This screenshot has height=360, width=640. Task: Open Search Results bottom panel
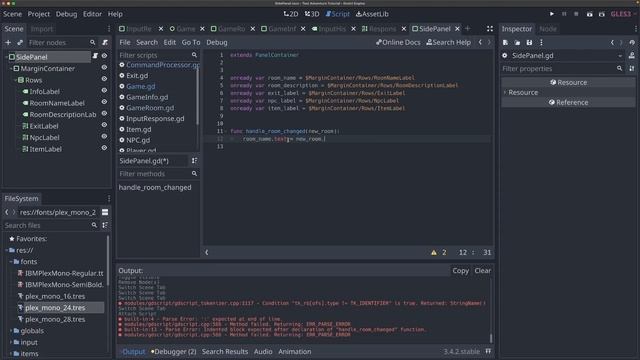[x=224, y=351]
